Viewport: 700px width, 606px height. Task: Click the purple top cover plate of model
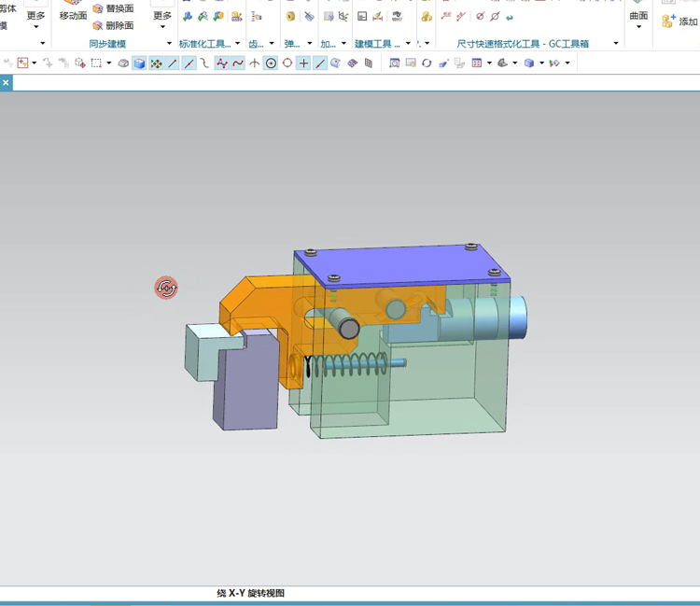pos(401,262)
